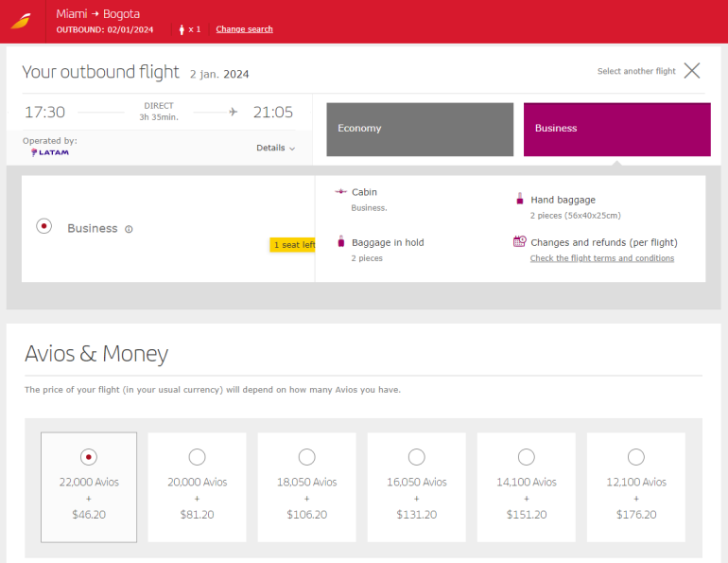
Task: Pick 12,100 Avios plus $176.20 option
Action: tap(635, 457)
